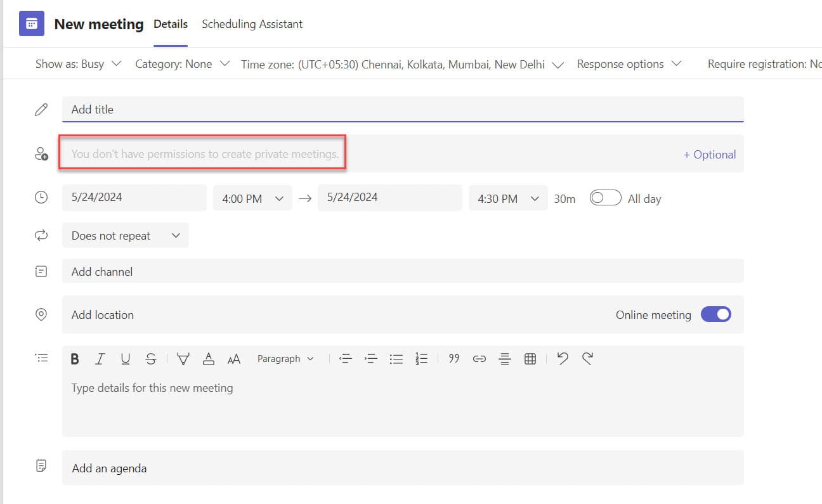Open the 4:30 PM end time dropdown
The height and width of the screenshot is (504, 822).
tap(508, 198)
